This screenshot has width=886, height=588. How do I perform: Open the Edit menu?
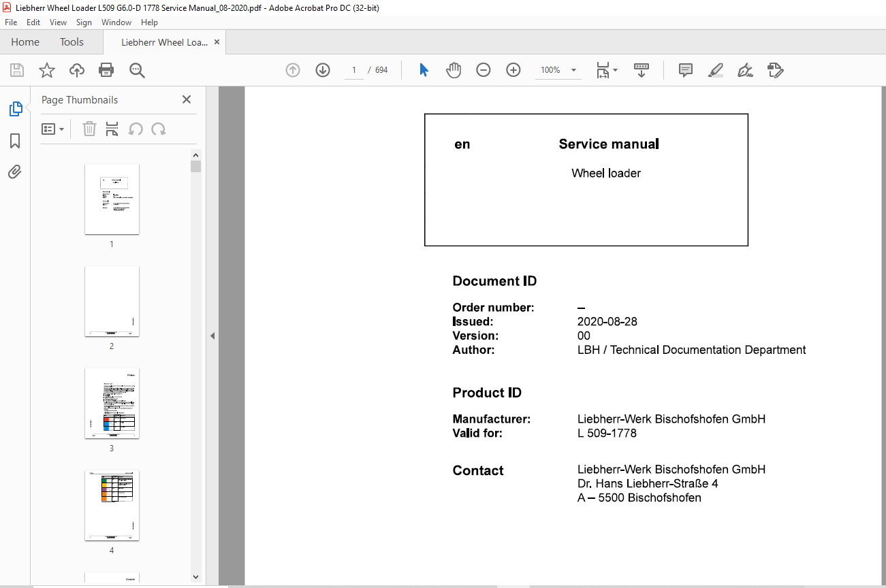[33, 22]
